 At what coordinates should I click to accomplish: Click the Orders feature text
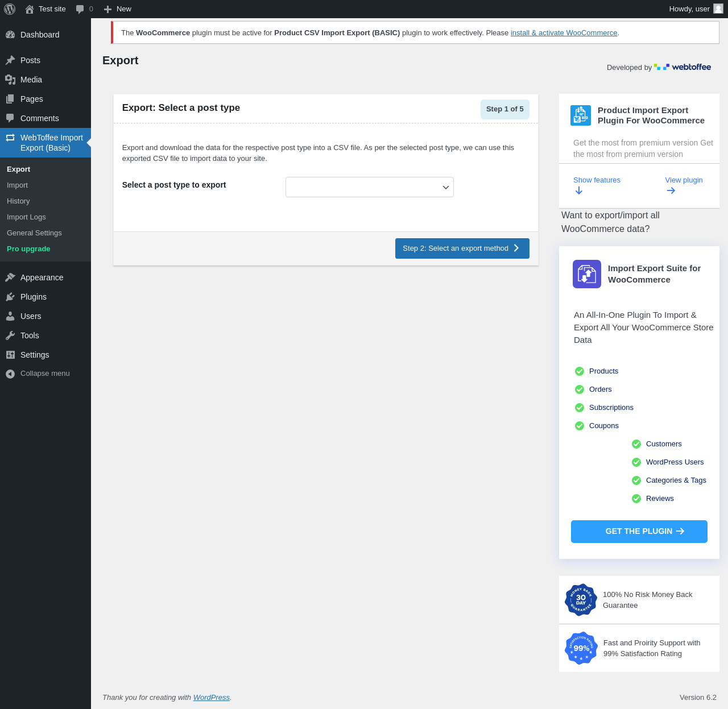[601, 389]
